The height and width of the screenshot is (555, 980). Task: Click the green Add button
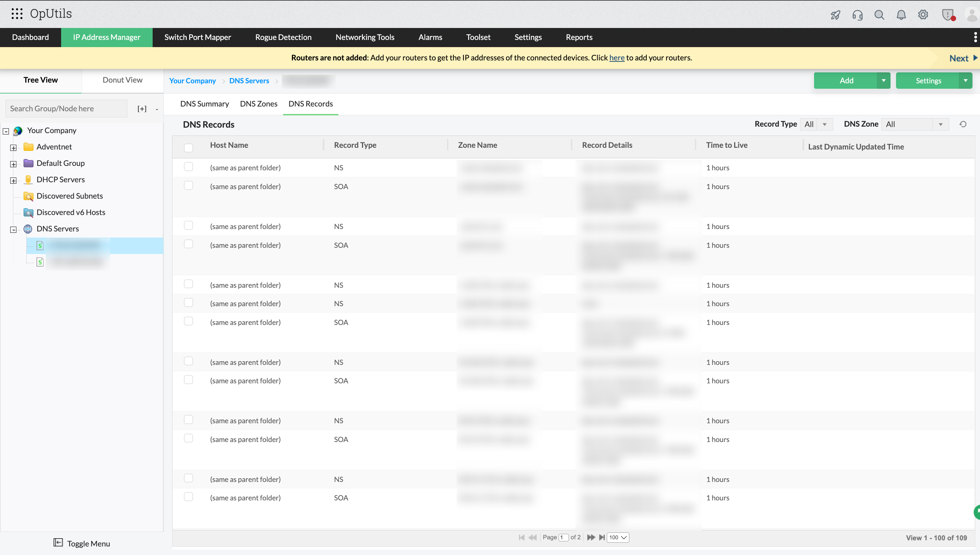(846, 81)
